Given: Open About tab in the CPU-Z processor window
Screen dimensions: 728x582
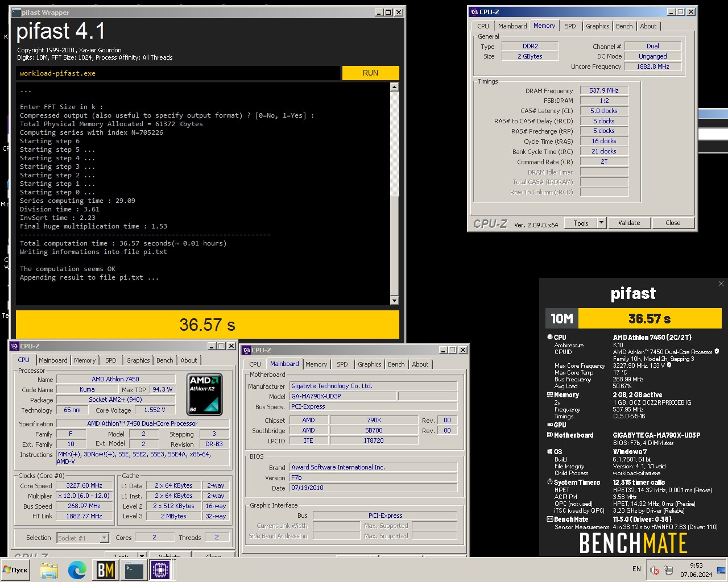Looking at the screenshot, I should point(189,360).
